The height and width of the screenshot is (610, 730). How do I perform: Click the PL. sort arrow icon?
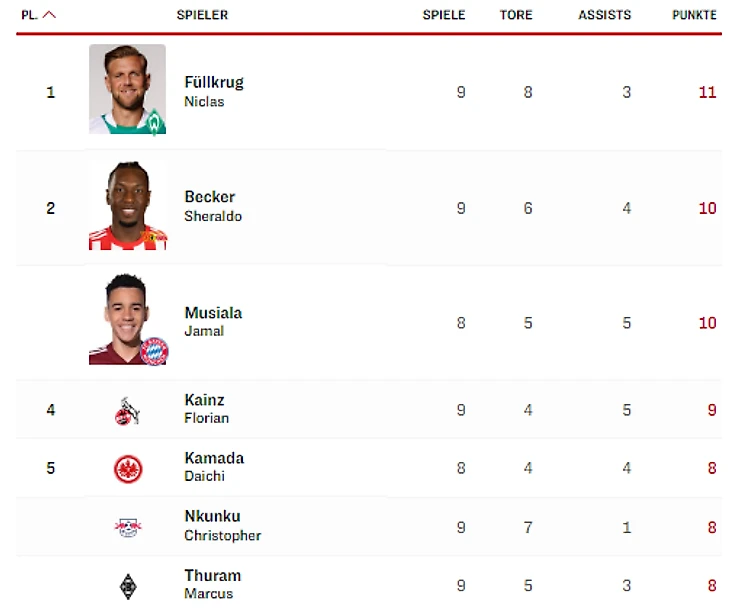50,15
